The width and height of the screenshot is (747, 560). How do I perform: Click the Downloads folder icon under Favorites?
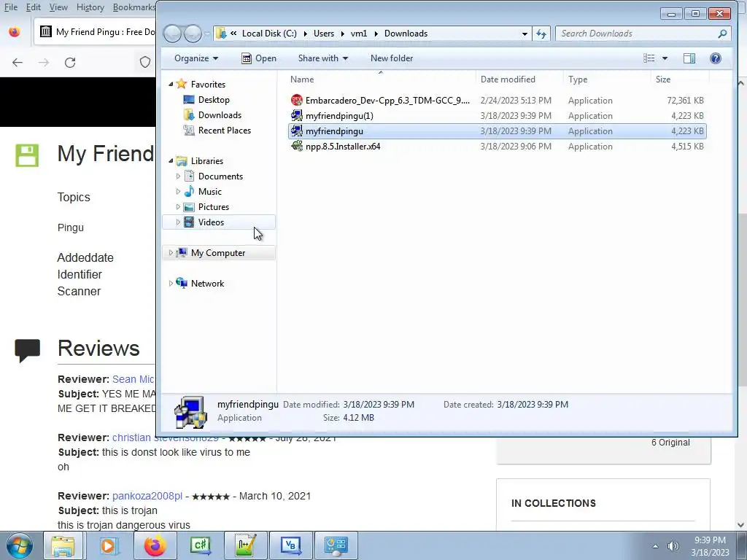tap(189, 114)
